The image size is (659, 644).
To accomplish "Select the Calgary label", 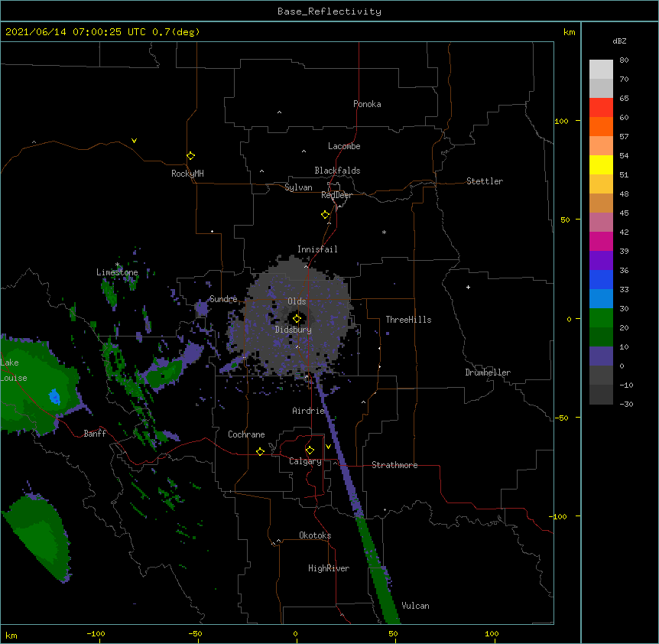I will coord(306,461).
